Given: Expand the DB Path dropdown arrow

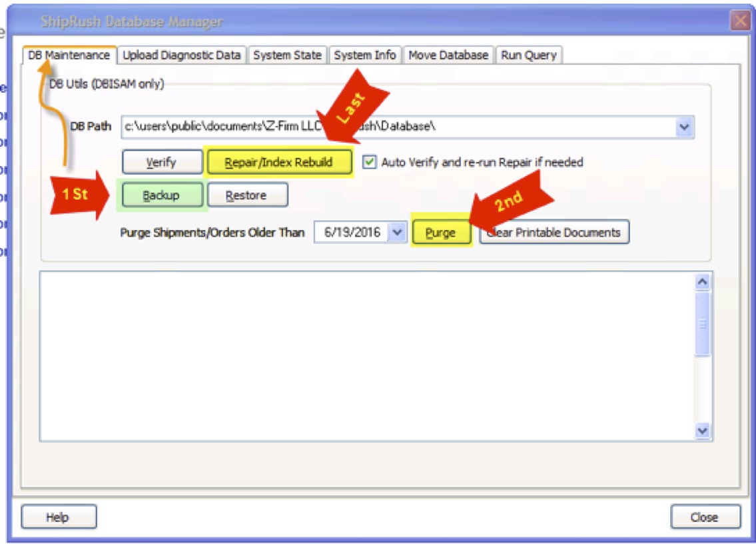Looking at the screenshot, I should pos(684,127).
